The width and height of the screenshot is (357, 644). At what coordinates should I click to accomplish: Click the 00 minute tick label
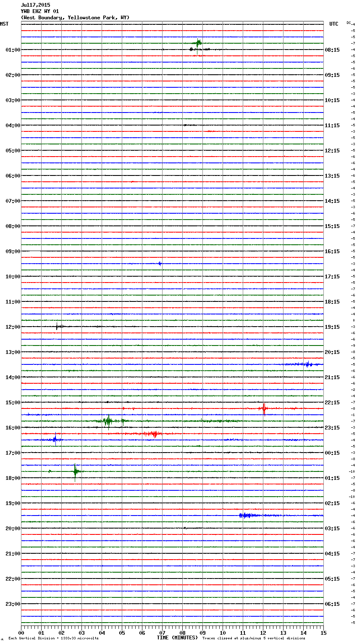click(x=21, y=633)
